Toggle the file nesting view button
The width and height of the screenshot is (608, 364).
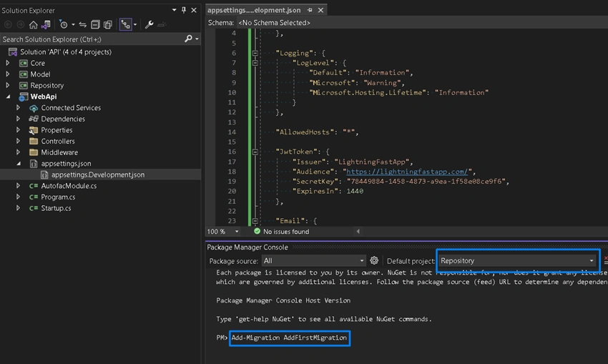[125, 25]
